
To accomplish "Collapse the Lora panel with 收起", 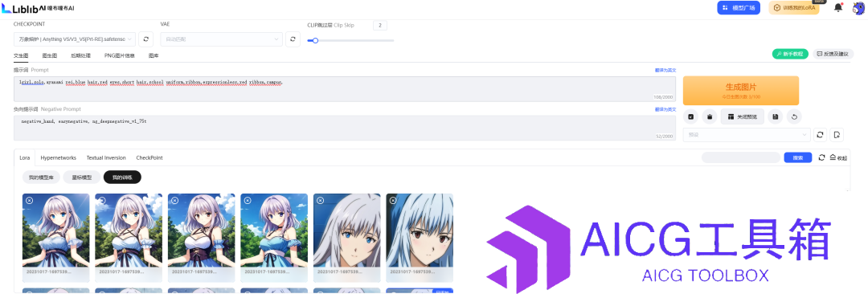I will tap(838, 157).
